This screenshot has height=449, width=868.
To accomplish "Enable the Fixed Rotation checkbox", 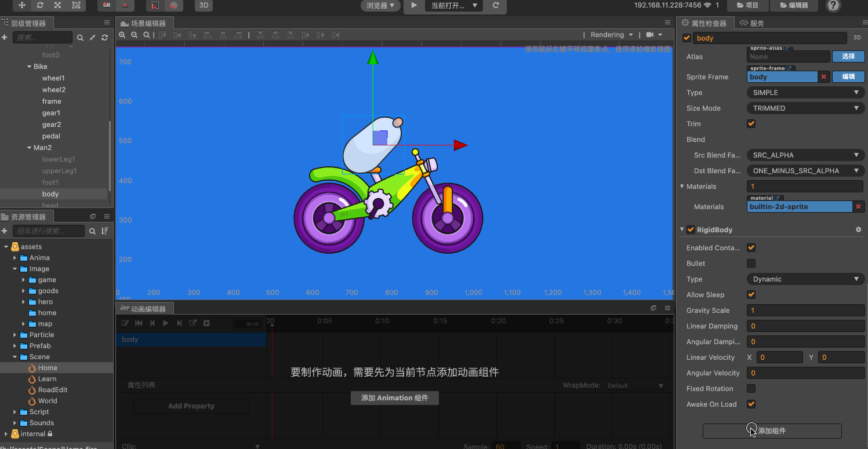I will pyautogui.click(x=751, y=389).
